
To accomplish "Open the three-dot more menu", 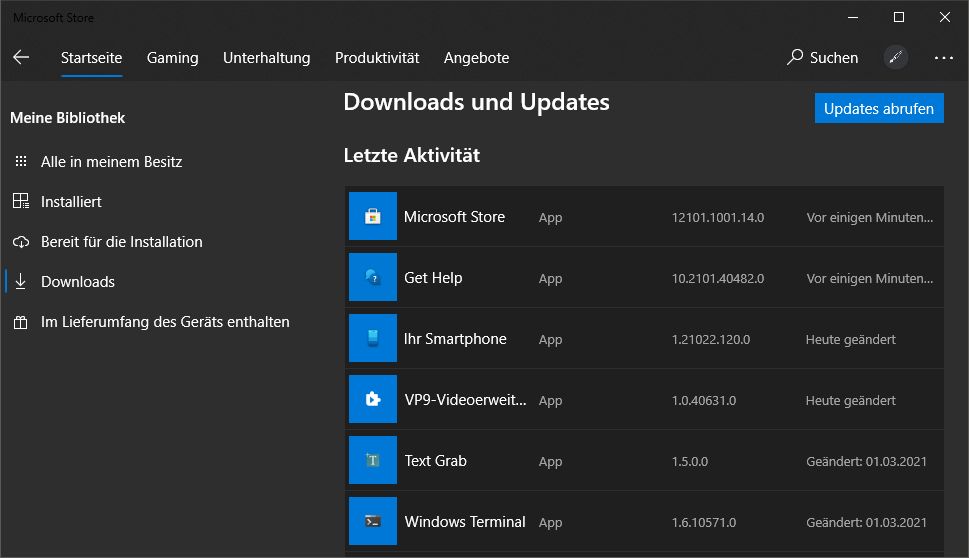I will [x=944, y=57].
